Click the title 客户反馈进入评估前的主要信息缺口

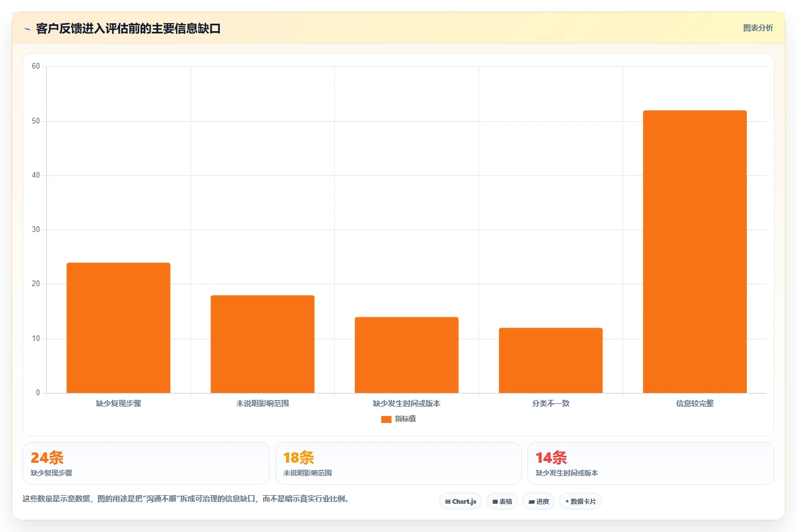click(128, 28)
